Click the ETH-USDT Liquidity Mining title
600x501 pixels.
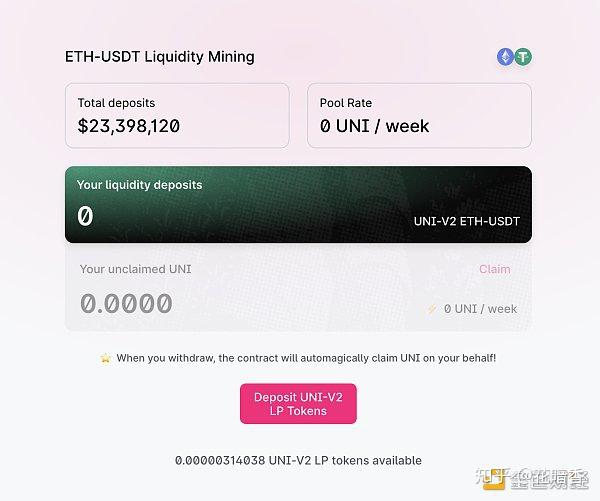click(159, 57)
